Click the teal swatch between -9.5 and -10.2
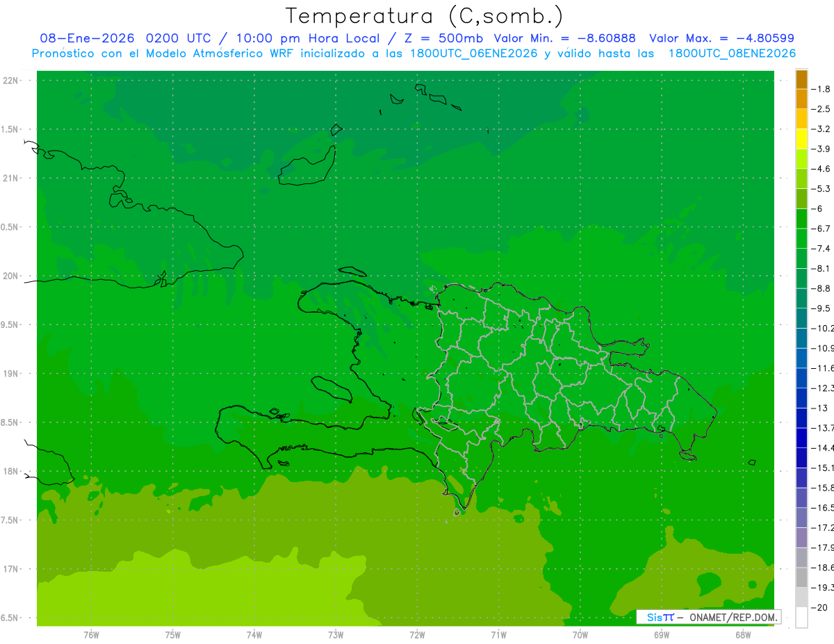Screen dimensions: 834x644 tap(801, 319)
